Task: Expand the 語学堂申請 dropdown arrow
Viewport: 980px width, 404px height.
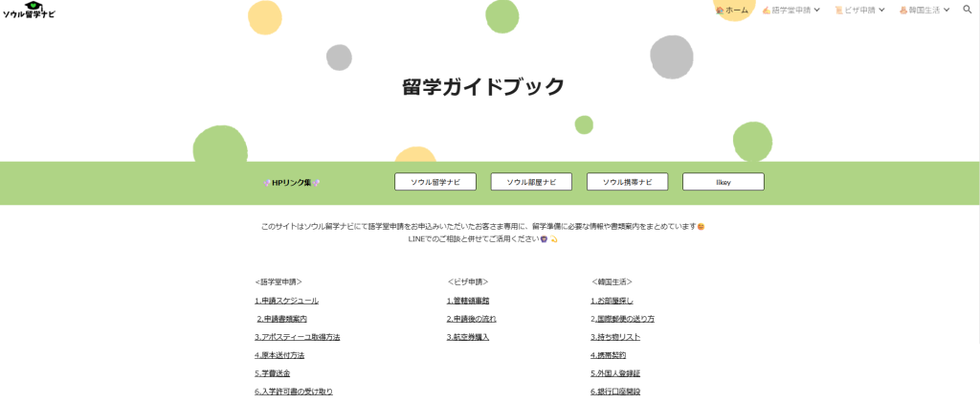Action: click(x=817, y=10)
